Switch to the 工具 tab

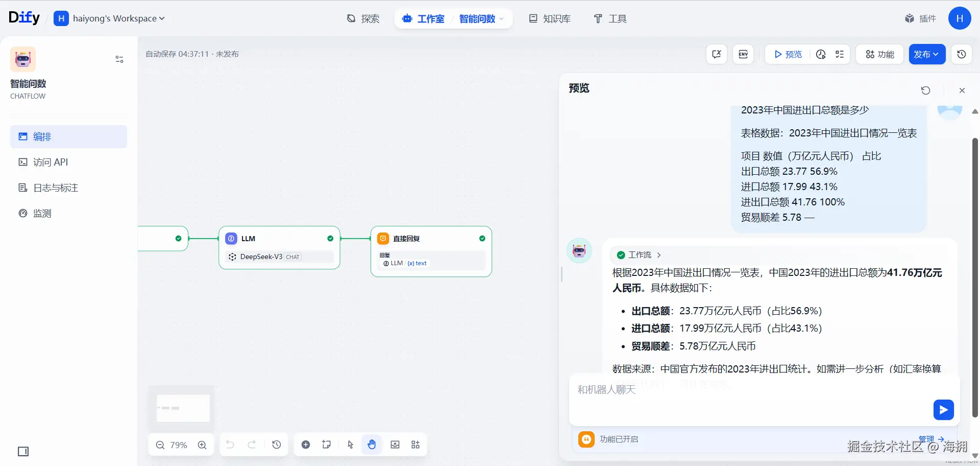coord(610,19)
